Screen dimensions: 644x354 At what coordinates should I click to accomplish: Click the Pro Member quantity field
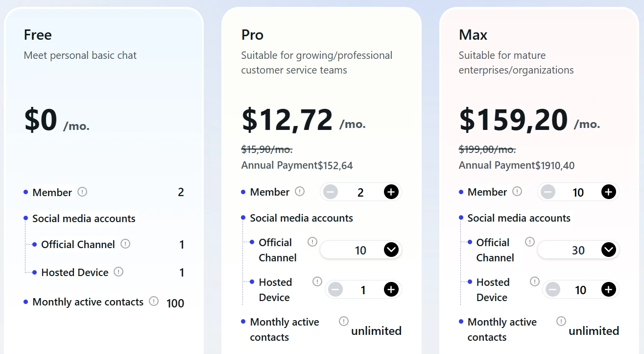click(x=360, y=192)
